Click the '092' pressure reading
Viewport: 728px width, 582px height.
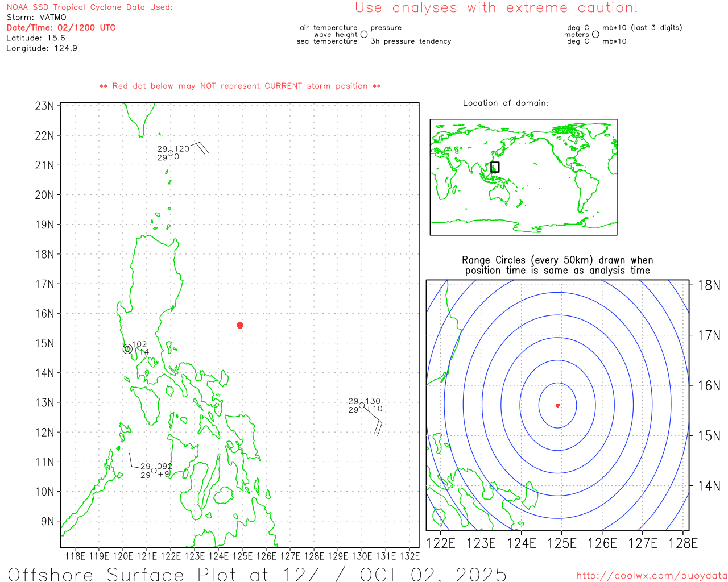[x=165, y=467]
